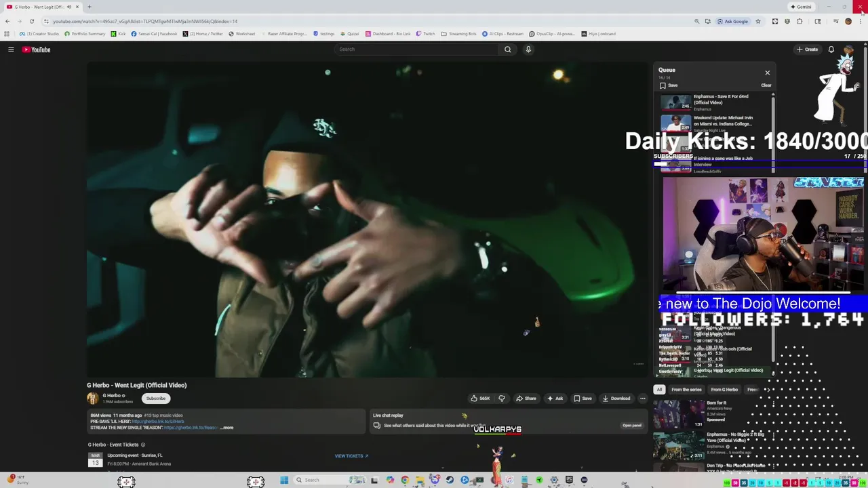
Task: Dislike the G Herbo video
Action: 502,399
